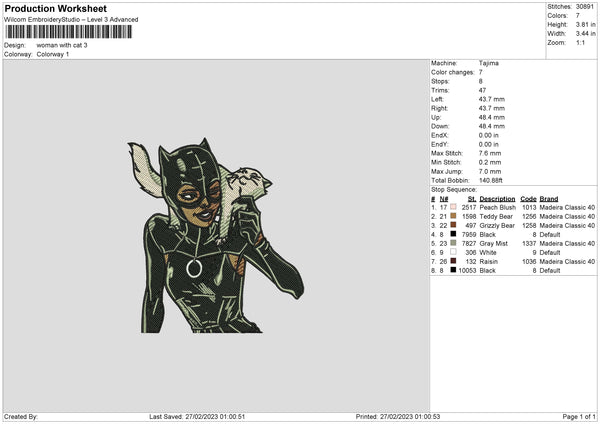
Task: Click the Raisin color swatch
Action: coord(453,261)
